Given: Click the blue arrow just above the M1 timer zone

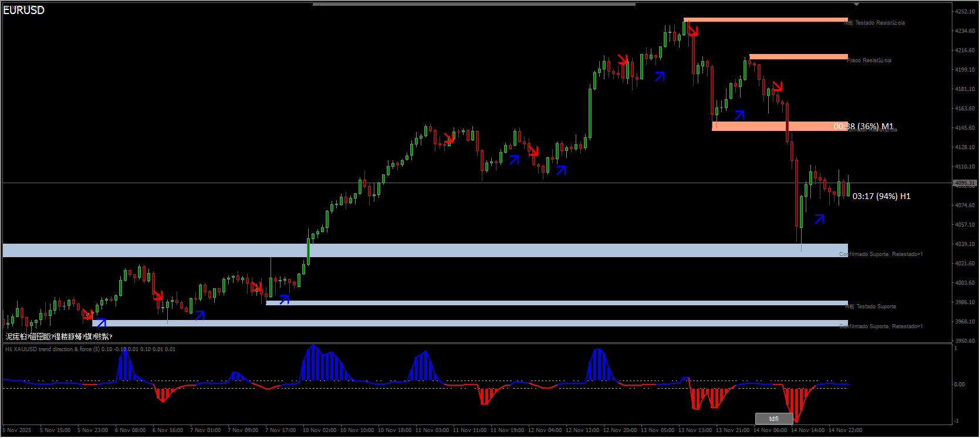Looking at the screenshot, I should click(x=739, y=114).
